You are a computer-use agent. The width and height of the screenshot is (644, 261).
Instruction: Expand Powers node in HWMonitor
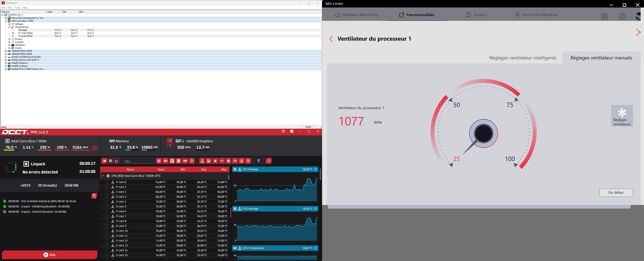(9, 39)
